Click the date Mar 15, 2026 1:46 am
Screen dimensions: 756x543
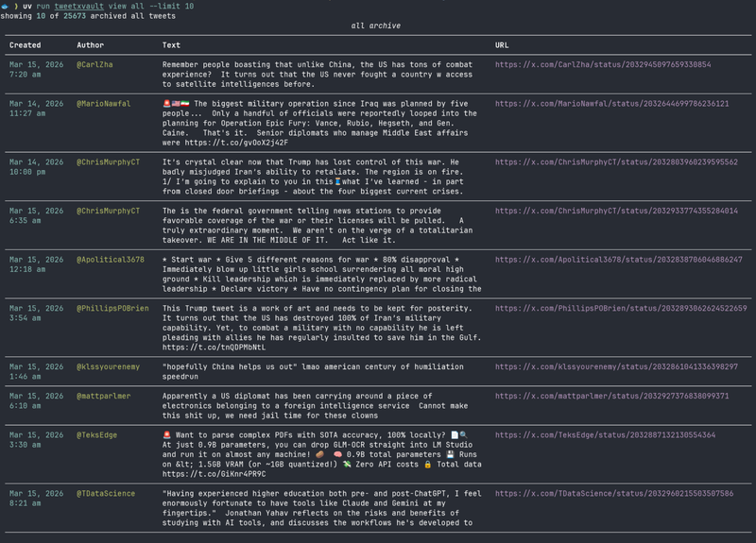pos(36,371)
